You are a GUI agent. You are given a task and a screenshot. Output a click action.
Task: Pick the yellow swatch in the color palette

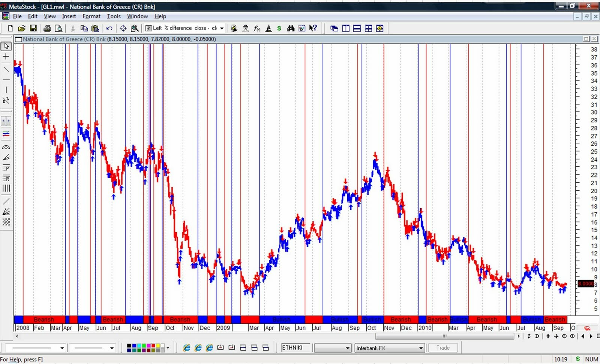[158, 346]
